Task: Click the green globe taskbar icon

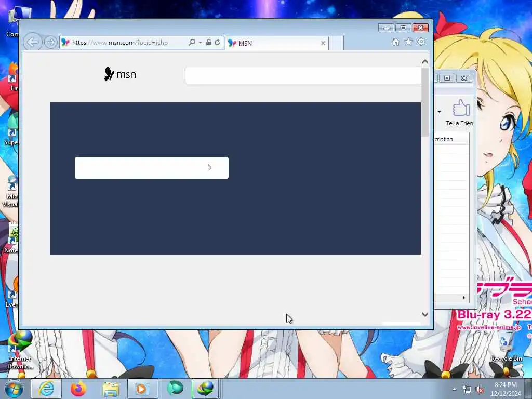Action: 175,389
